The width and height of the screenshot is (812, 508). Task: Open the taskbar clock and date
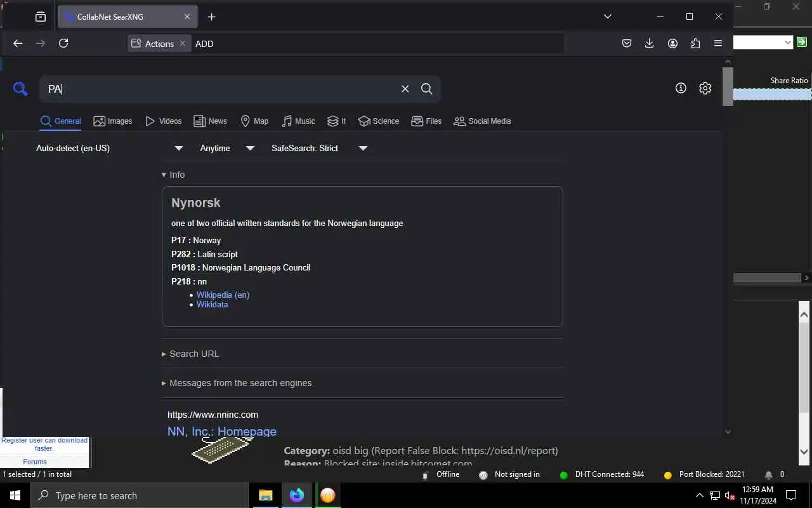tap(757, 495)
